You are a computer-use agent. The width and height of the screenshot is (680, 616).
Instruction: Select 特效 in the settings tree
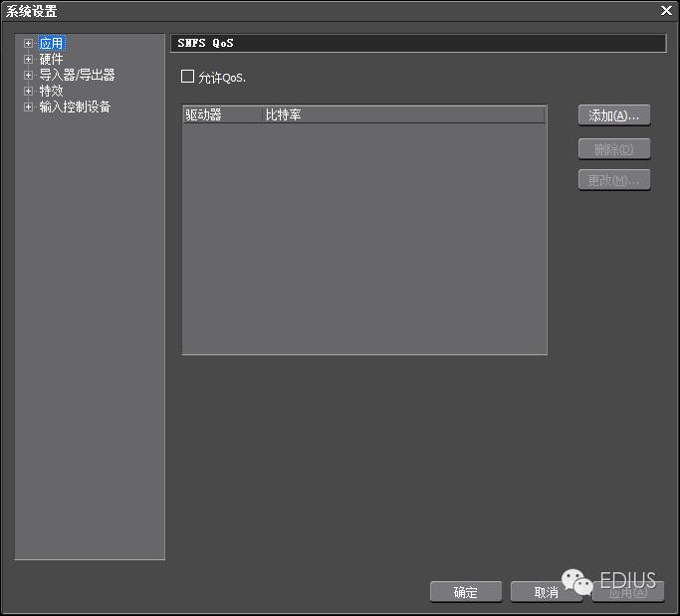point(51,91)
